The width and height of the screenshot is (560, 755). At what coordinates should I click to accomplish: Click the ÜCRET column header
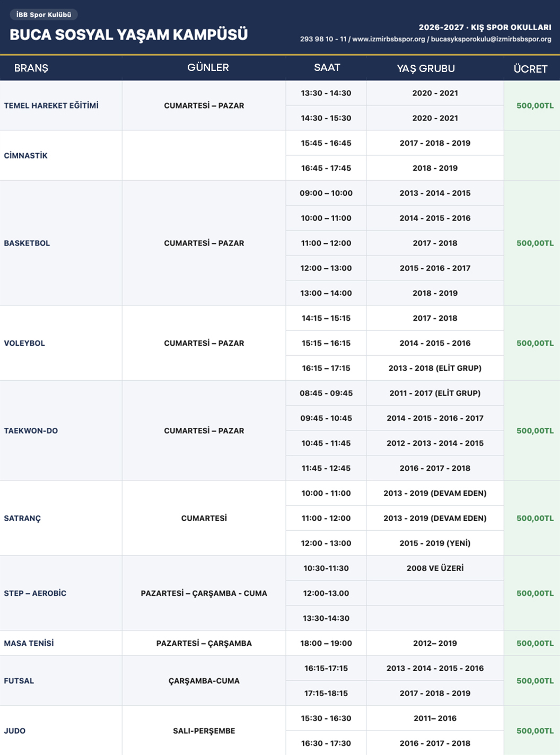(530, 68)
